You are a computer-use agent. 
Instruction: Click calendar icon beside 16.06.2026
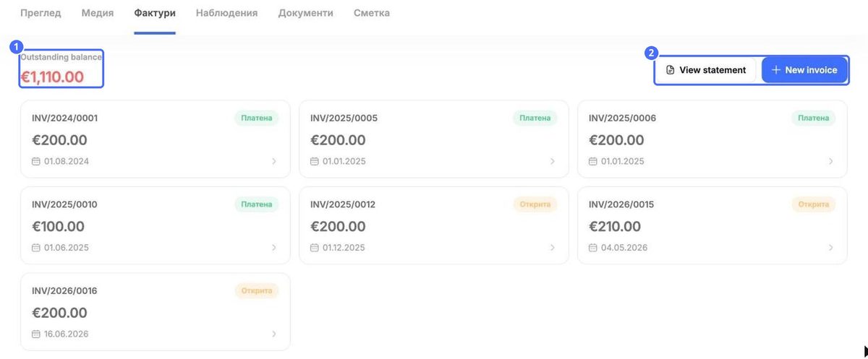tap(36, 334)
